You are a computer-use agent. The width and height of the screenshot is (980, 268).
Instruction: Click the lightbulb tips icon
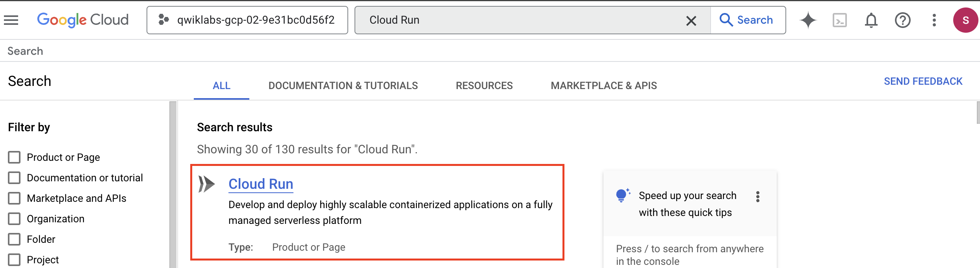(623, 195)
